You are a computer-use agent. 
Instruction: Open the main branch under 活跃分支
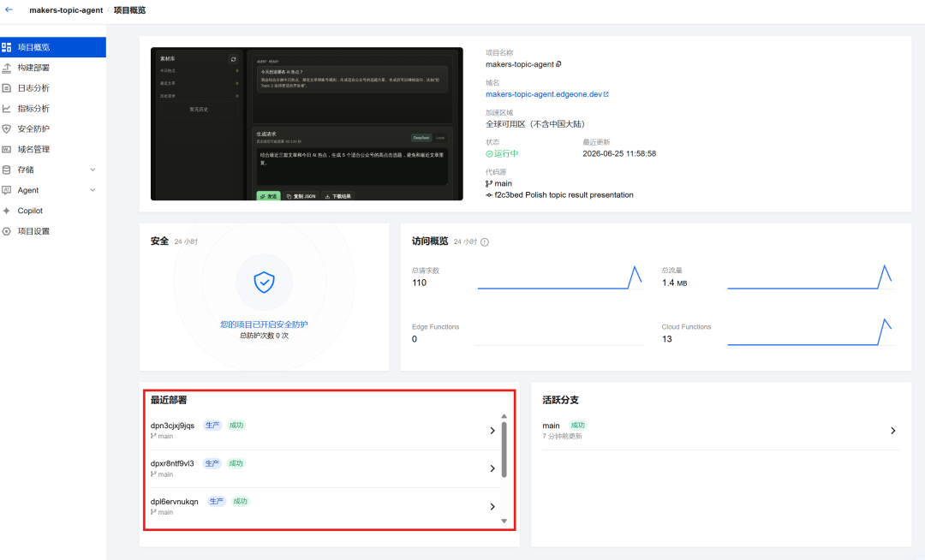tap(551, 426)
